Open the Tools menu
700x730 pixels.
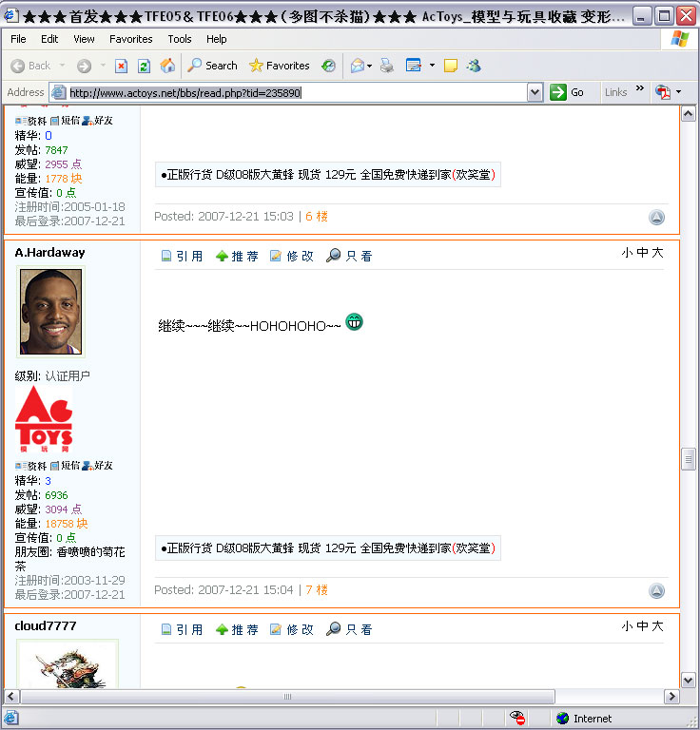coord(180,39)
